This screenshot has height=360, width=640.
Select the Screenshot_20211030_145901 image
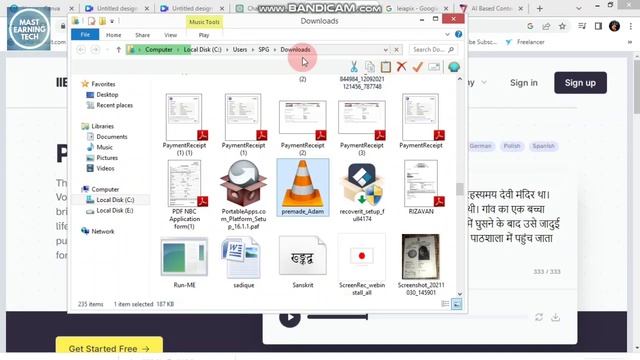tap(421, 264)
